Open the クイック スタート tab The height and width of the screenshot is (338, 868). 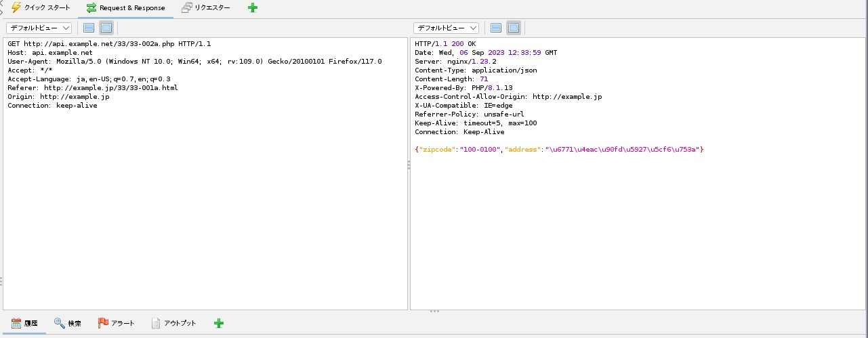pyautogui.click(x=41, y=8)
